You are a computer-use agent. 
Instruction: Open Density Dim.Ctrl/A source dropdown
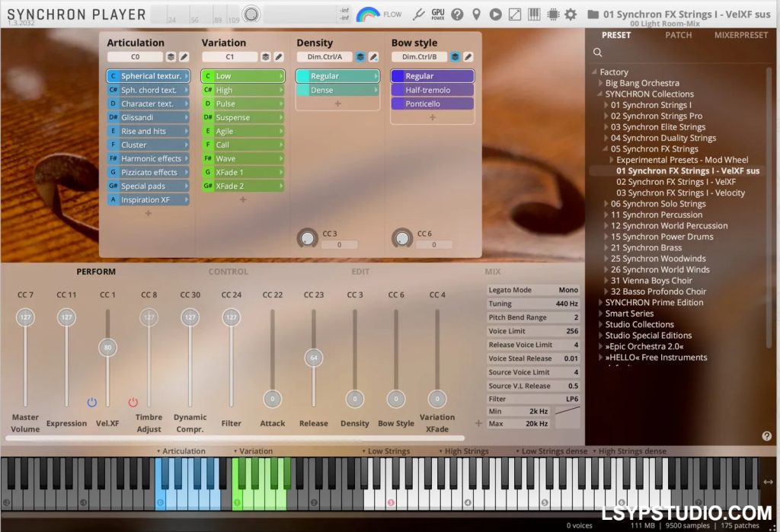click(324, 56)
